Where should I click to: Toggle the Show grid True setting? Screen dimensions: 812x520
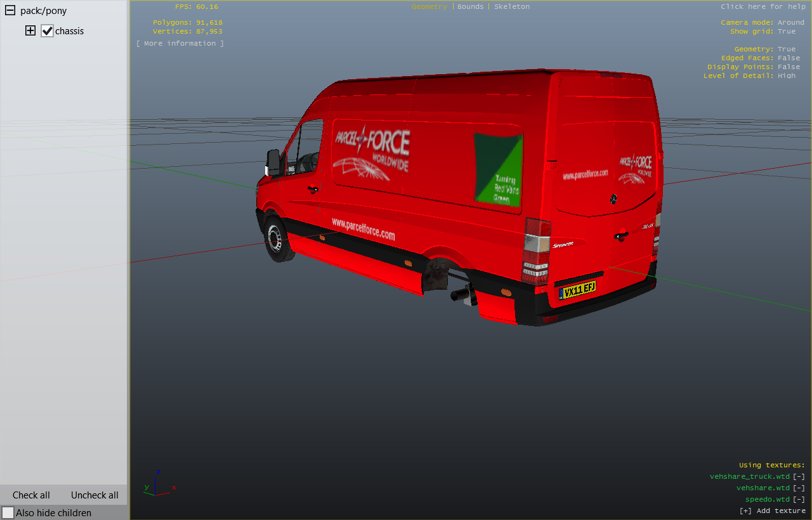786,31
